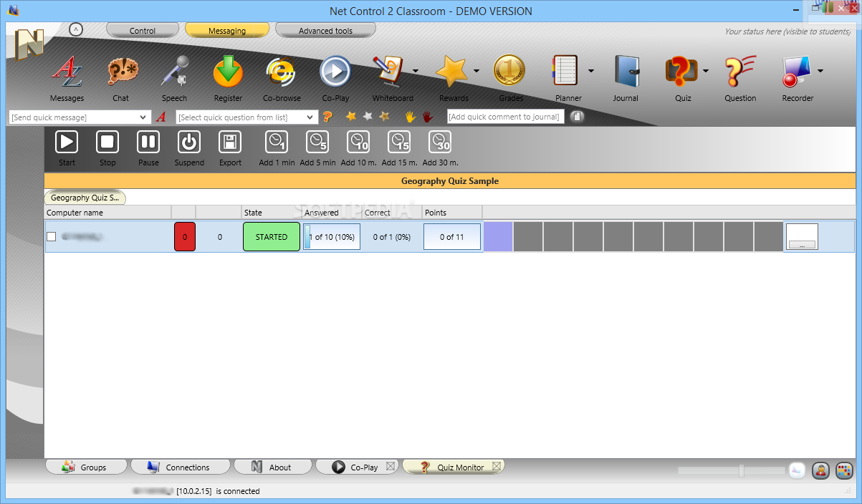Image resolution: width=862 pixels, height=504 pixels.
Task: Click the highlighted first question square
Action: coord(498,237)
